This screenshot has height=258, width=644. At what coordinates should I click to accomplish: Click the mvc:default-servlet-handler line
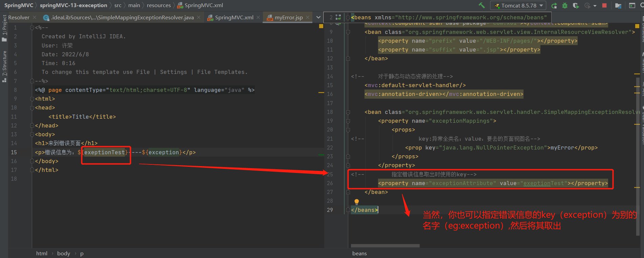tap(415, 85)
